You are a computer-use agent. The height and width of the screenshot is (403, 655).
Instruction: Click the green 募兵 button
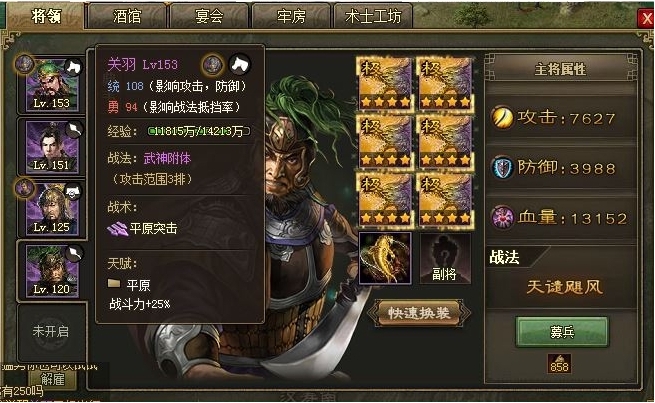pyautogui.click(x=562, y=332)
